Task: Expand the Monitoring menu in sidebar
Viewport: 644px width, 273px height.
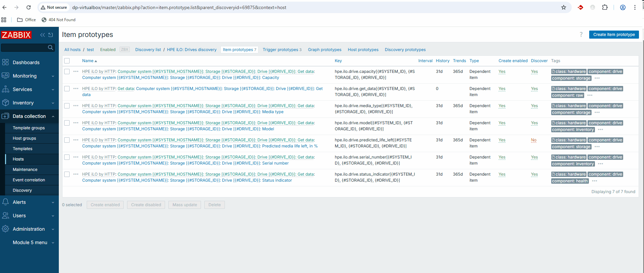Action: (x=29, y=76)
